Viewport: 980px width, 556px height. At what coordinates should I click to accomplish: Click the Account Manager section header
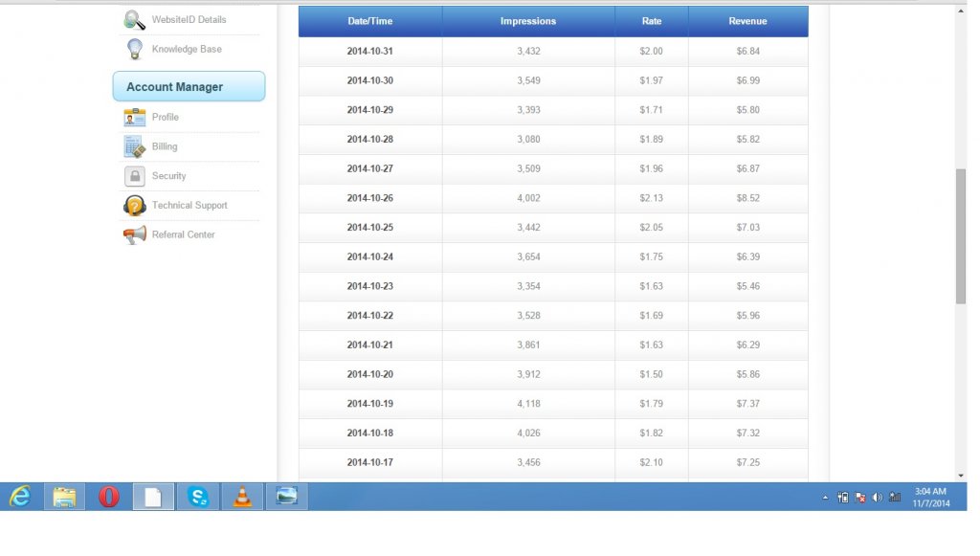click(x=189, y=86)
